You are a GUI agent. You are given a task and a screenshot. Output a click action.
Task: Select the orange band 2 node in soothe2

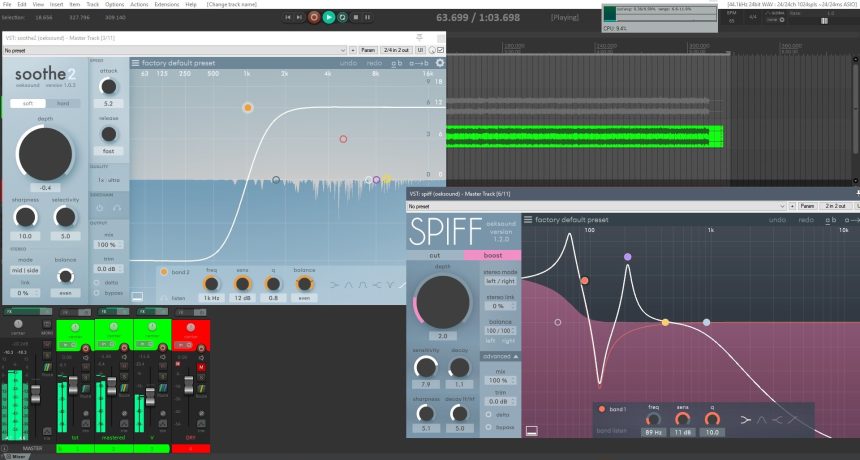pos(247,107)
